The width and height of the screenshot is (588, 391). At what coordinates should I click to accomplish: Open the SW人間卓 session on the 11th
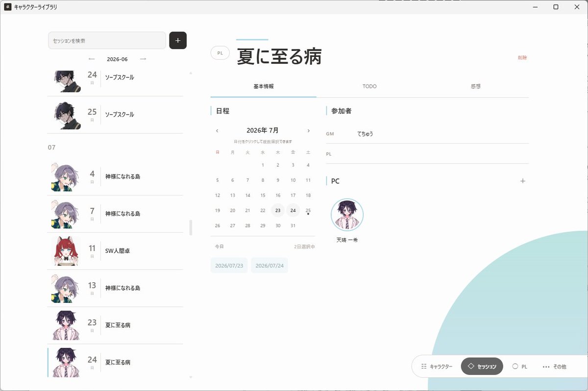[x=115, y=251]
